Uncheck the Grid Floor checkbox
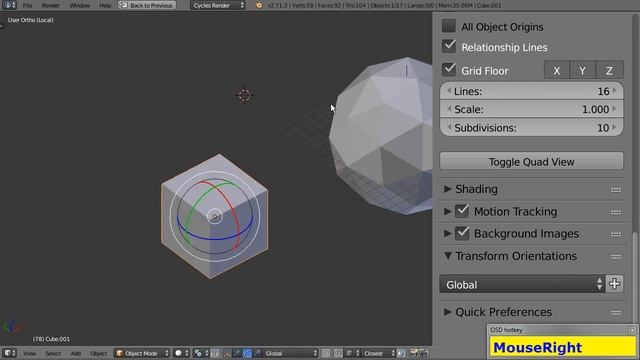The width and height of the screenshot is (640, 360). coord(449,69)
